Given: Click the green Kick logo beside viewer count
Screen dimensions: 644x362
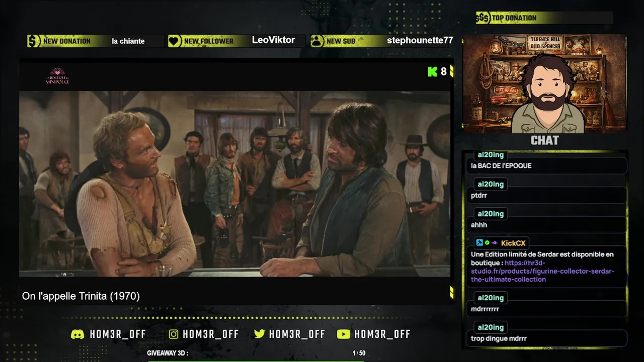Looking at the screenshot, I should point(432,71).
